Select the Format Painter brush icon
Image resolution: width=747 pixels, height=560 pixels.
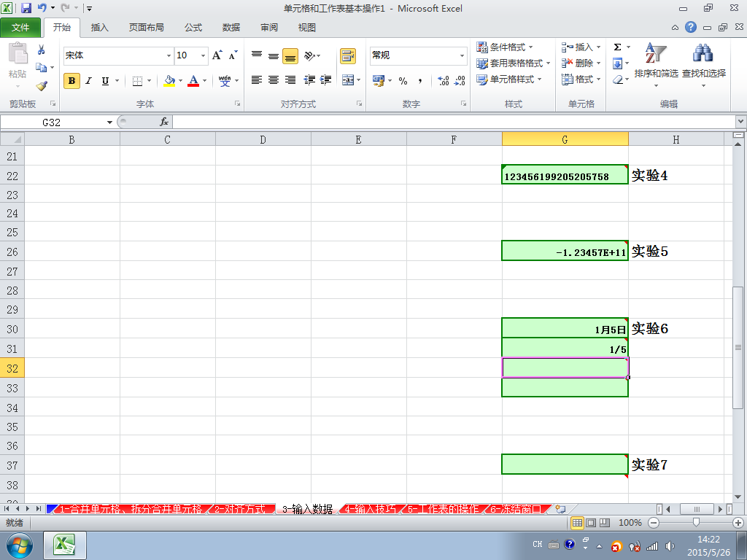click(x=42, y=86)
